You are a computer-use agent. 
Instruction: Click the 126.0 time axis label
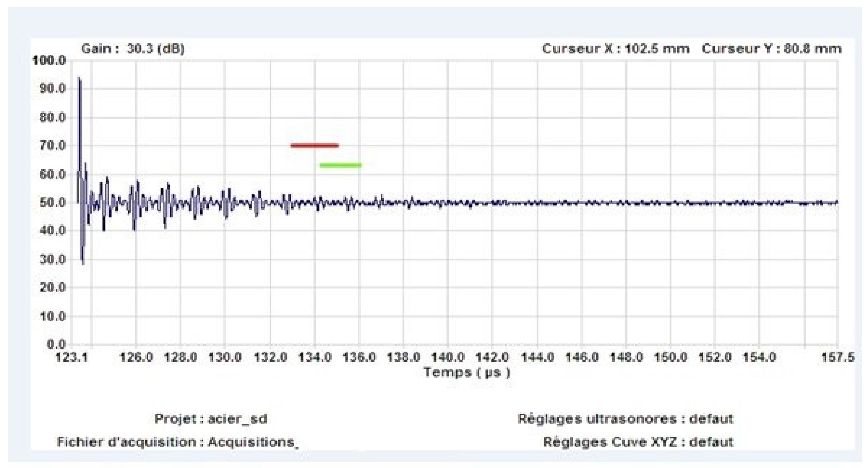tap(136, 357)
